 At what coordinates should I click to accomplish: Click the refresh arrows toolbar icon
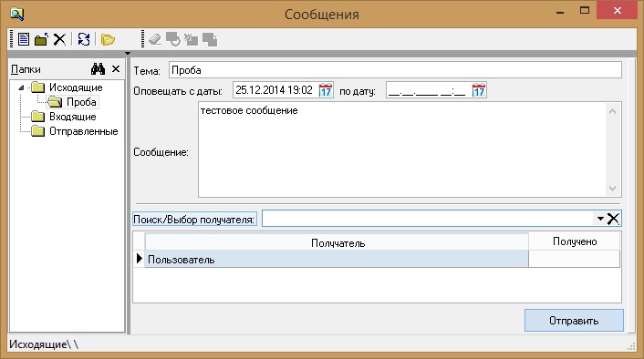[84, 39]
